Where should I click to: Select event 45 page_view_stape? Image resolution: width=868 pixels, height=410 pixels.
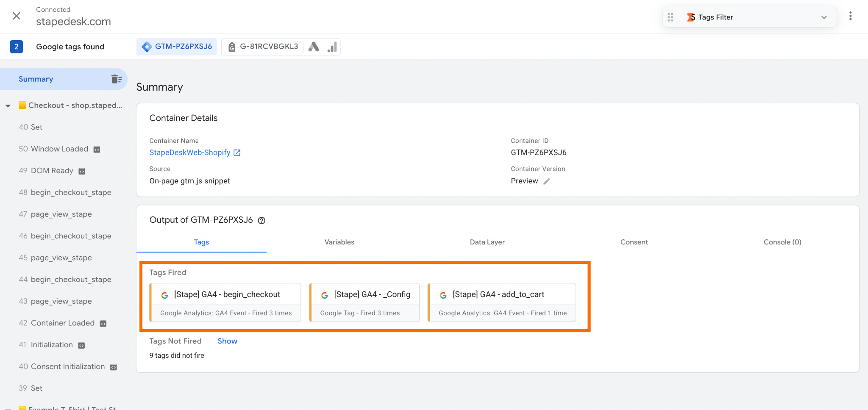55,258
